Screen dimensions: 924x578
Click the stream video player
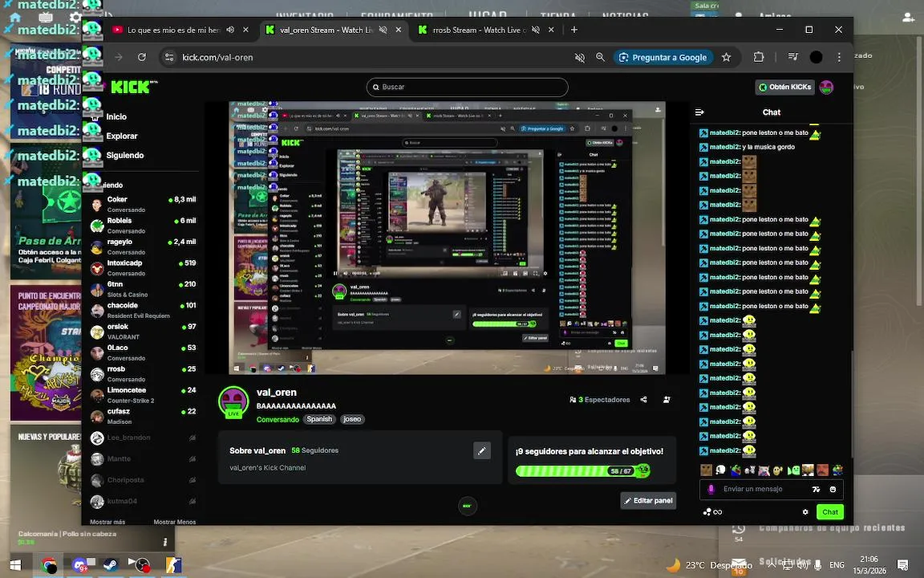click(x=448, y=238)
